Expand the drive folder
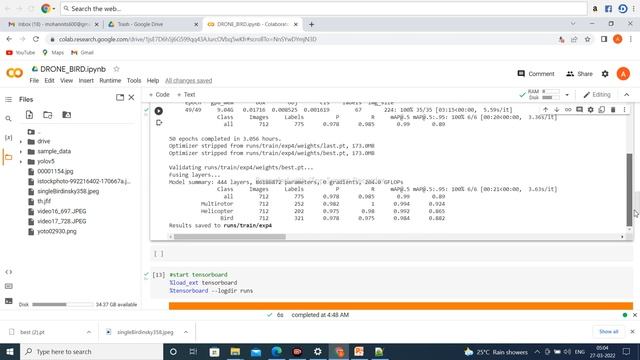 [x=21, y=142]
